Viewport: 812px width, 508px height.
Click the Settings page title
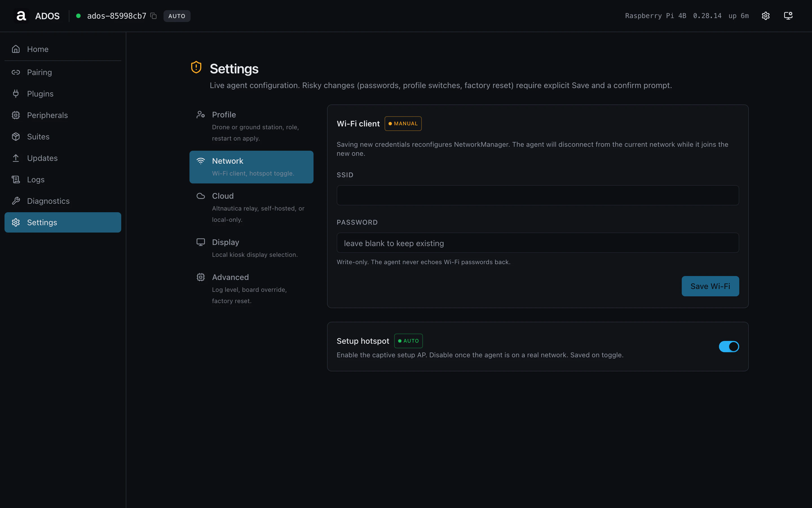234,69
